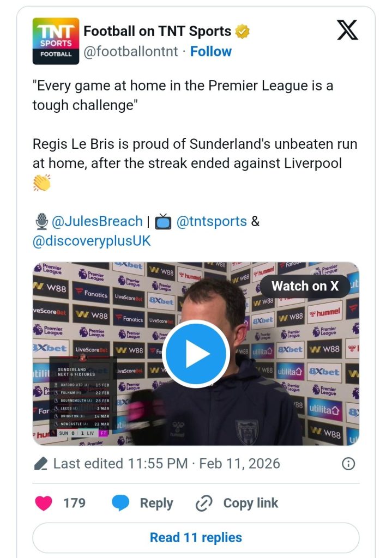Click the Copy link text
This screenshot has height=558, width=392.
click(x=251, y=503)
